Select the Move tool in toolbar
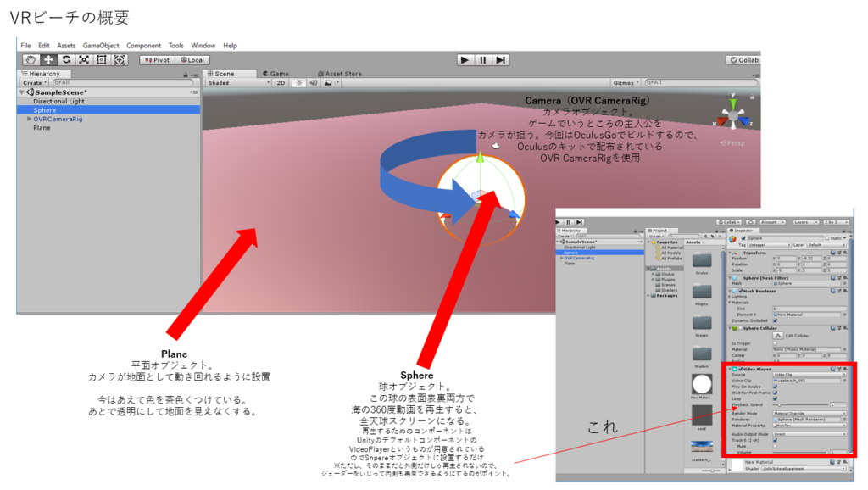This screenshot has height=490, width=868. pos(48,60)
